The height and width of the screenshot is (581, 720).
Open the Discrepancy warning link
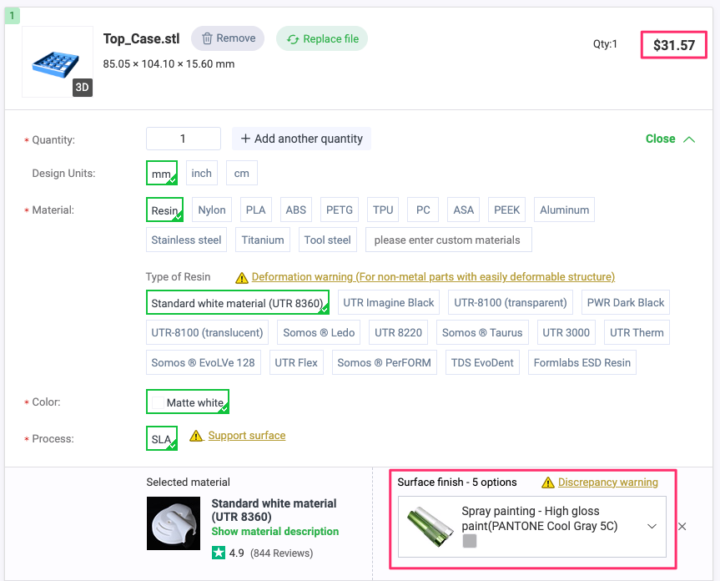tap(607, 482)
